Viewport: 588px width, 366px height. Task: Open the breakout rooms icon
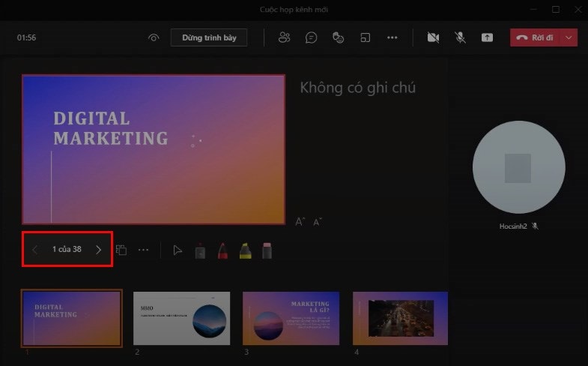[366, 37]
